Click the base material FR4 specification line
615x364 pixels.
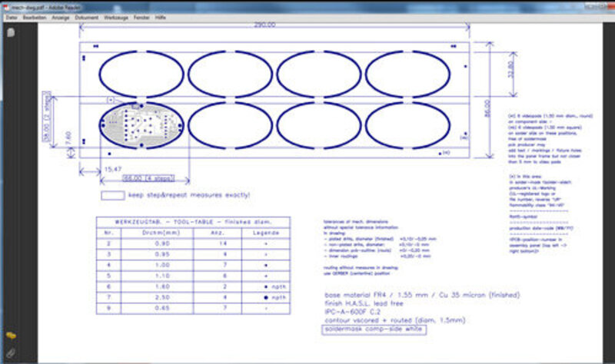(x=422, y=295)
